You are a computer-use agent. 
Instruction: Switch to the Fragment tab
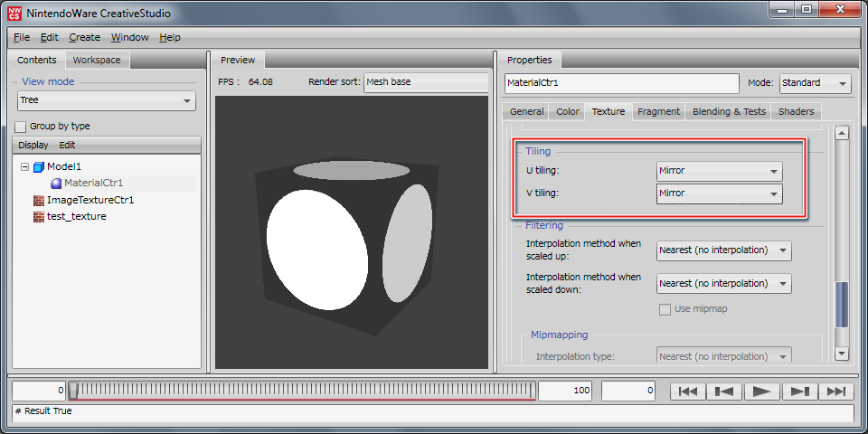tap(658, 111)
